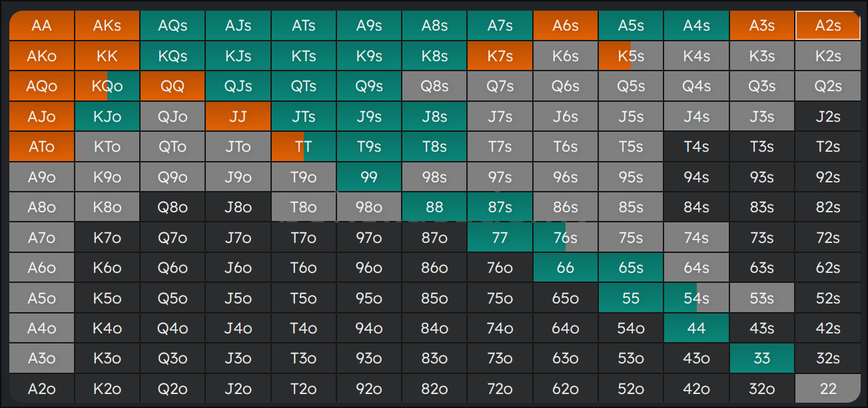This screenshot has height=408, width=868.
Task: Select the A6s hand cell
Action: coord(565,26)
